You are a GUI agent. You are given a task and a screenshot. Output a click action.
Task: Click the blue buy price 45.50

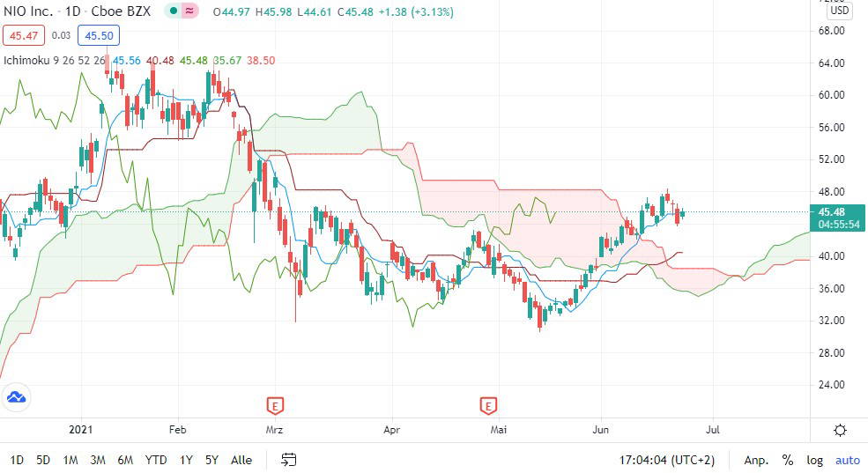[x=99, y=36]
